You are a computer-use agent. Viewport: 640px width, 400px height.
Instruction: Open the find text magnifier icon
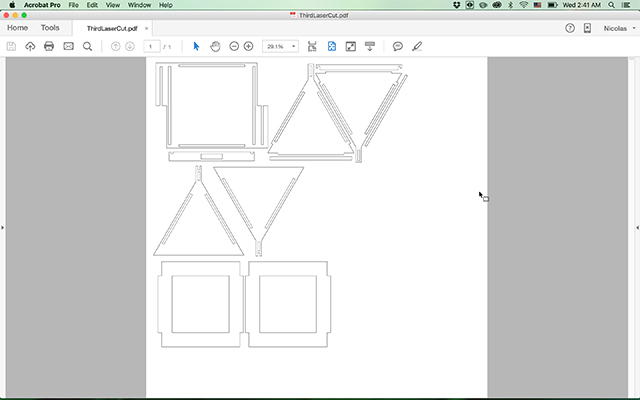[x=87, y=47]
